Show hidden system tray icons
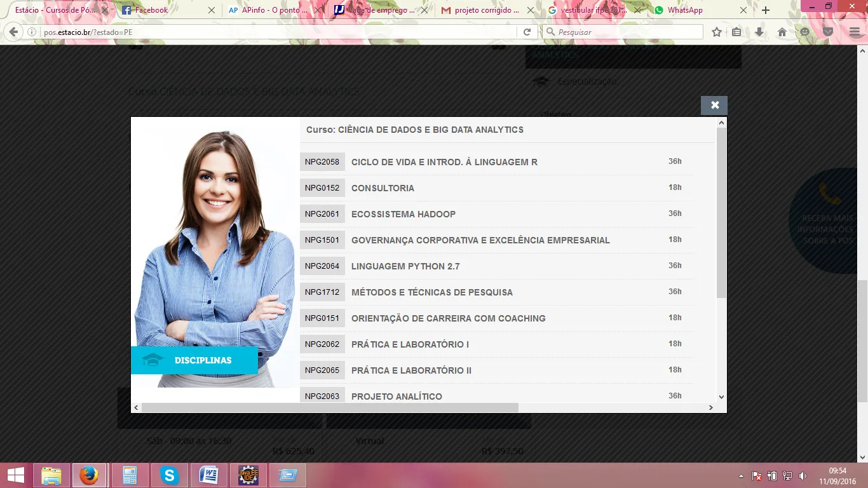The height and width of the screenshot is (488, 868). pyautogui.click(x=741, y=476)
